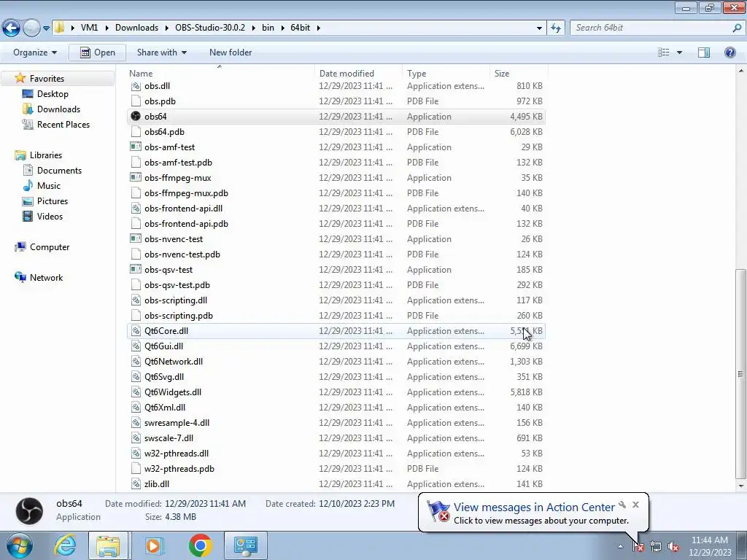Open Windows Media Player from taskbar
Screen dimensions: 747x560
tap(153, 545)
